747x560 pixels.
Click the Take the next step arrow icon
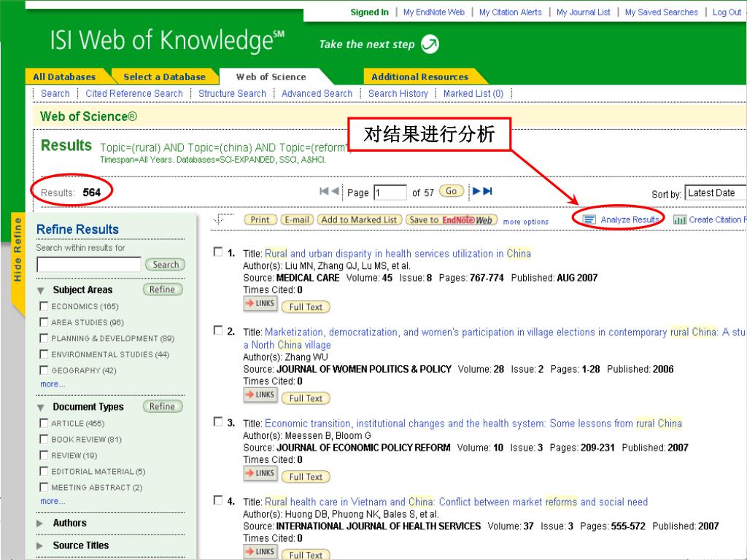tap(430, 44)
